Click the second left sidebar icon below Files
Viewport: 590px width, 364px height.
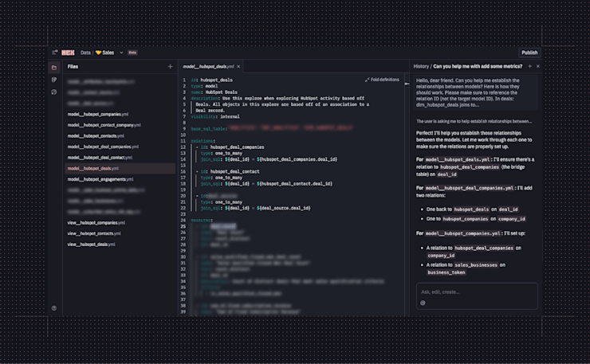pyautogui.click(x=54, y=80)
